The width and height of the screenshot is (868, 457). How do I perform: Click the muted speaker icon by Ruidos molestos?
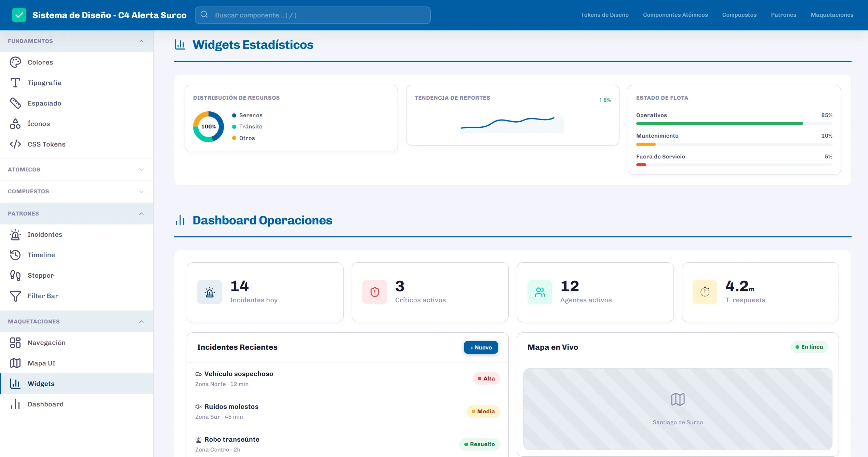pyautogui.click(x=198, y=407)
